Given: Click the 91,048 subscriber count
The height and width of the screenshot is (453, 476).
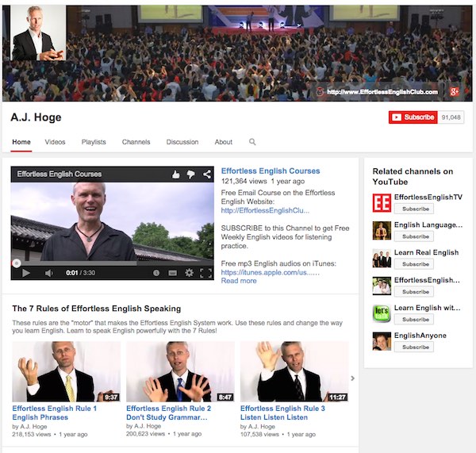Looking at the screenshot, I should [x=451, y=117].
